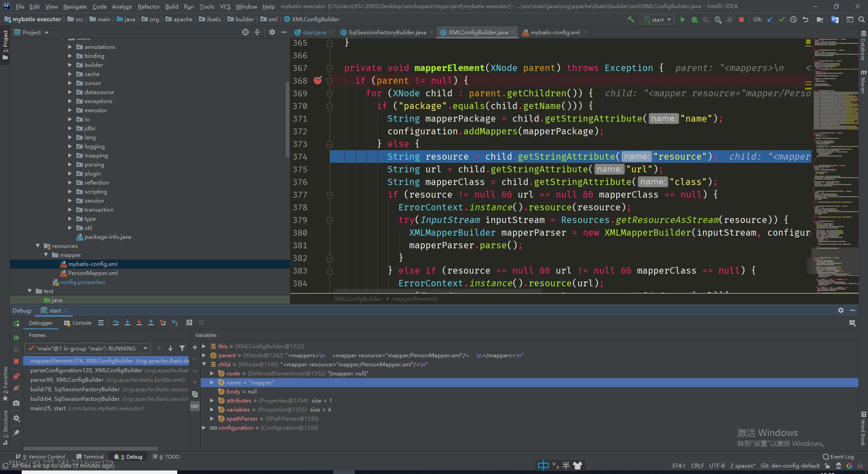Show Git history with the clock icon
The width and height of the screenshot is (868, 474).
[x=793, y=19]
